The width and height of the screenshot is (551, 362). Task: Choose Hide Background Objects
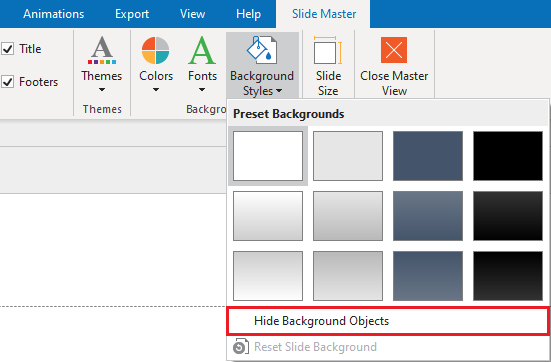(388, 321)
